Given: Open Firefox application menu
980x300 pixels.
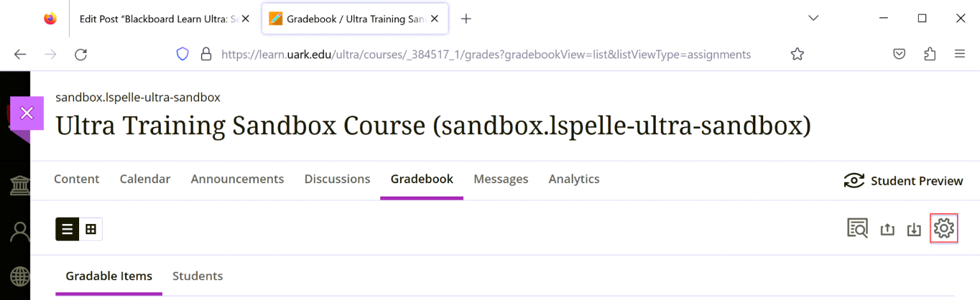Looking at the screenshot, I should (x=960, y=54).
